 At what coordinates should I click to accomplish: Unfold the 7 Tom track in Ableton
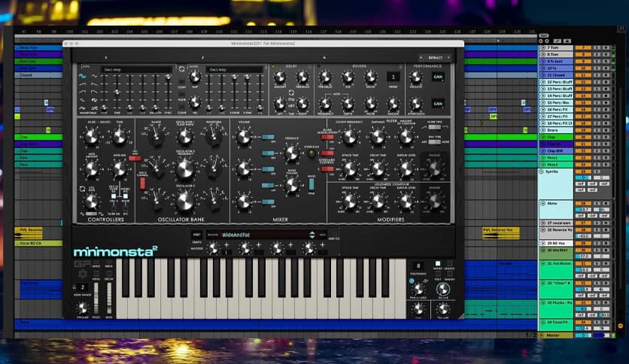543,47
